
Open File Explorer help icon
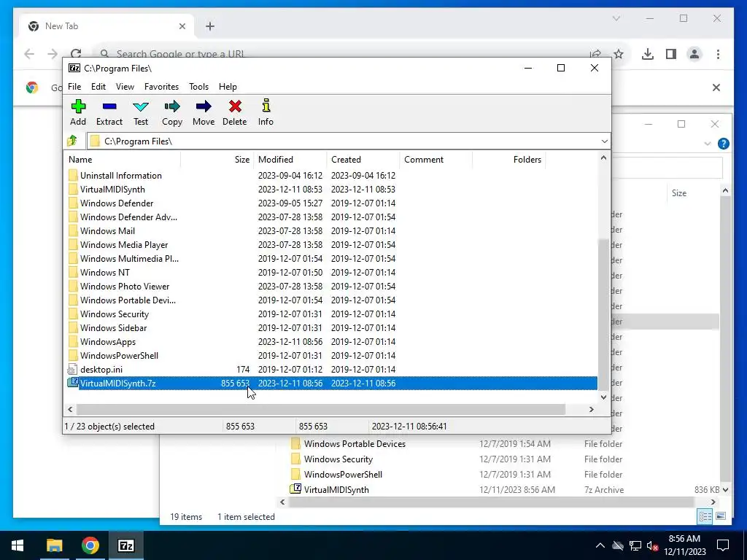coord(723,144)
